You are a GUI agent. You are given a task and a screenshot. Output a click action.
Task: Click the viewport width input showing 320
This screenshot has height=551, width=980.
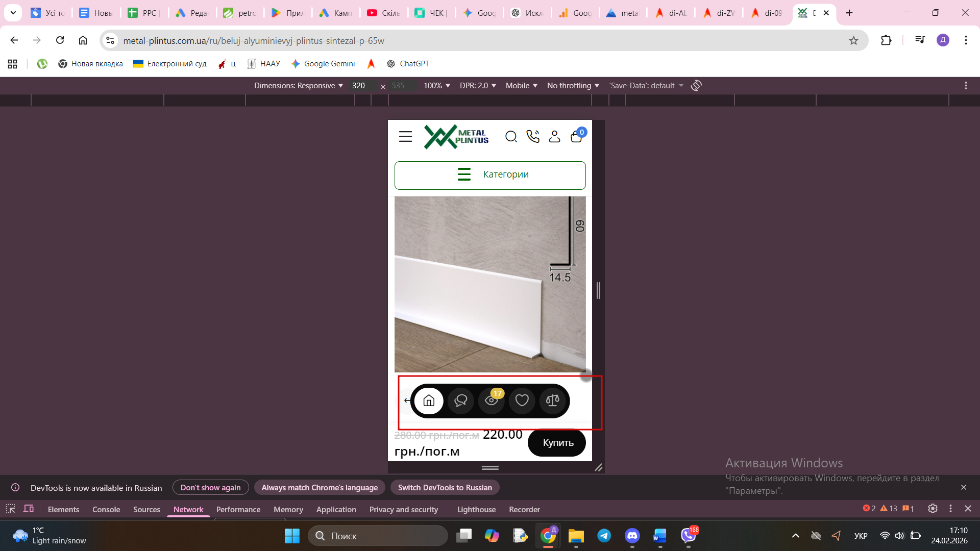coord(363,86)
